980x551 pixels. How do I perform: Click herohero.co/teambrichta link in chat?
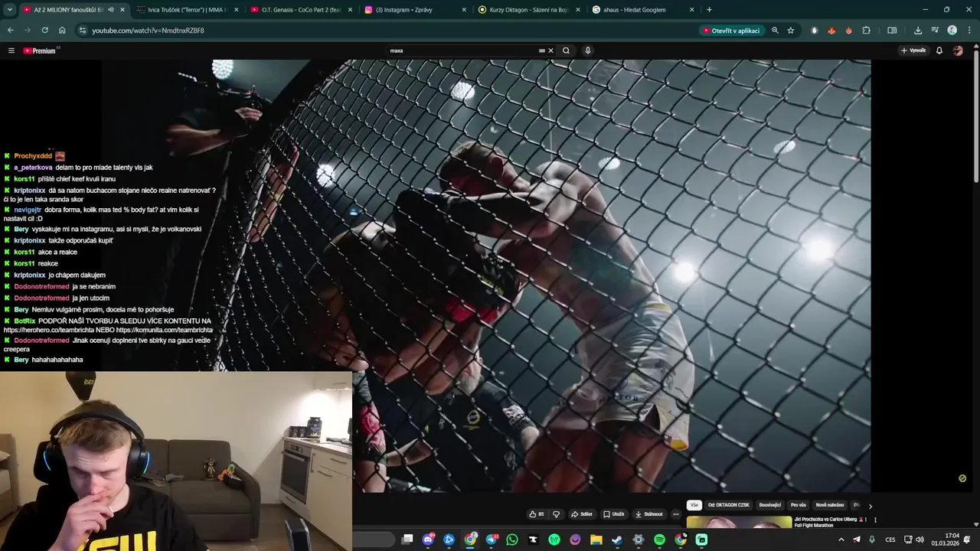59,330
